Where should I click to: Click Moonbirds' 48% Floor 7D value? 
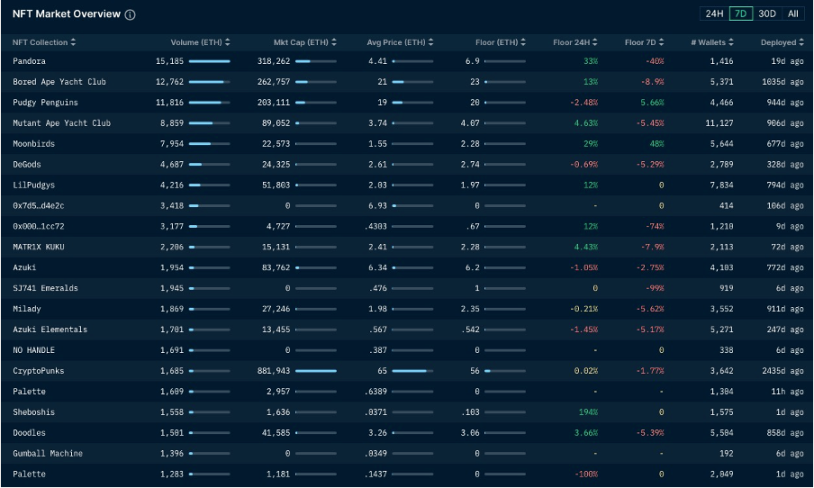coord(657,144)
